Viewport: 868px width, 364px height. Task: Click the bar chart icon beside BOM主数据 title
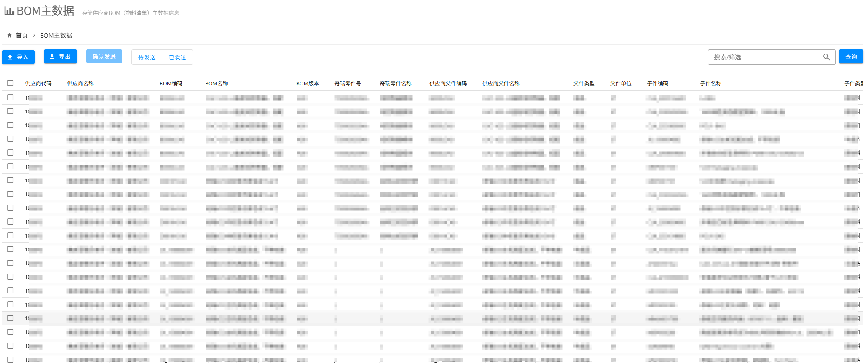tap(9, 11)
